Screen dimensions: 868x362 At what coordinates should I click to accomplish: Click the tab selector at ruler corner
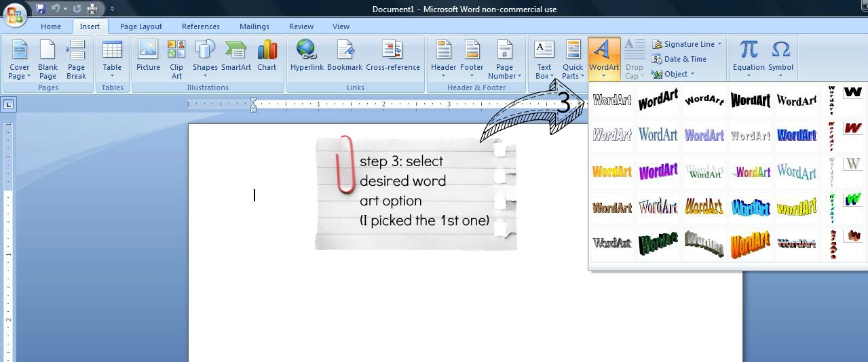8,104
